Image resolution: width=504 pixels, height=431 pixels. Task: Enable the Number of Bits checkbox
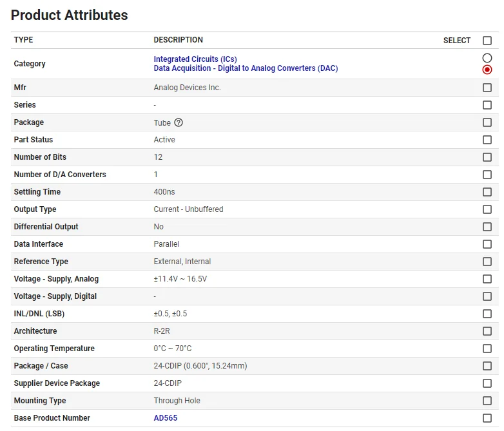coord(487,157)
